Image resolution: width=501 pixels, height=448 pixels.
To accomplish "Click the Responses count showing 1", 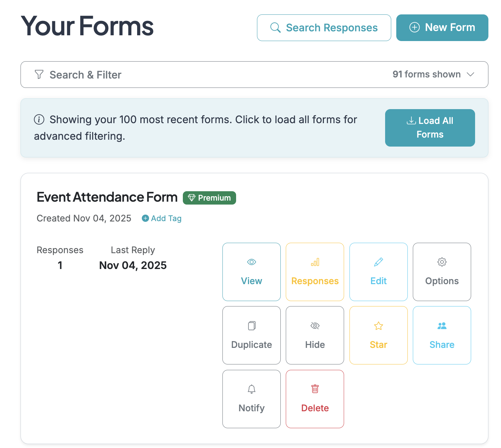I will point(60,265).
